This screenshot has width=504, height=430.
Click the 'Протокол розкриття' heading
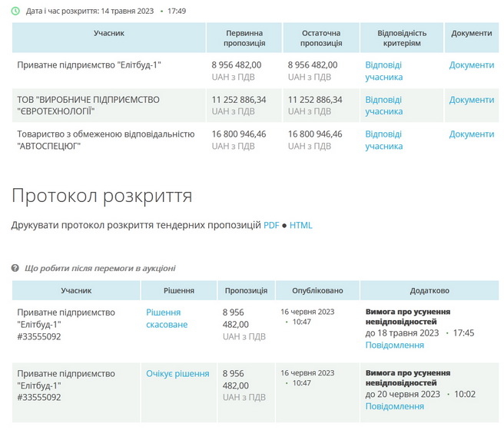101,196
